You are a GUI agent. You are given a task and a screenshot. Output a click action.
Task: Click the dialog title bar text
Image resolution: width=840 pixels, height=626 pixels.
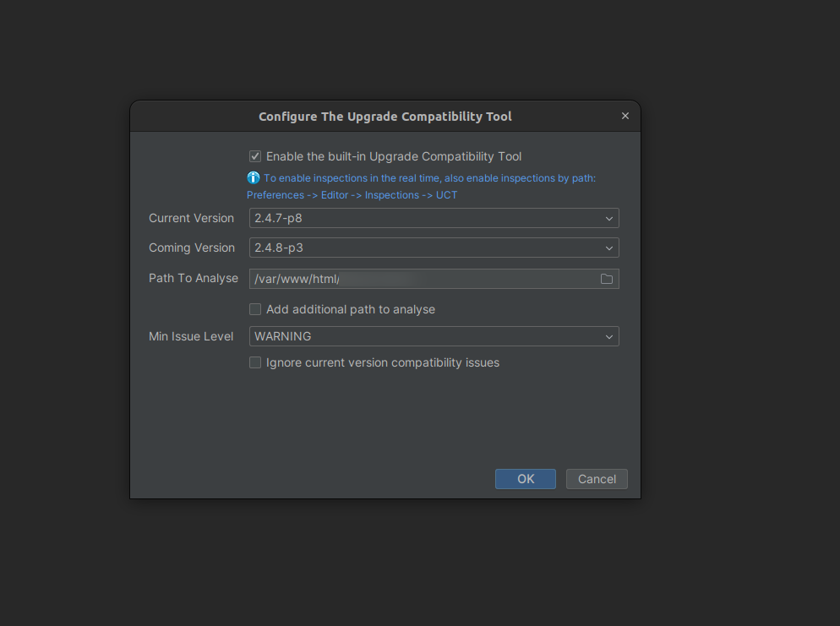[385, 117]
